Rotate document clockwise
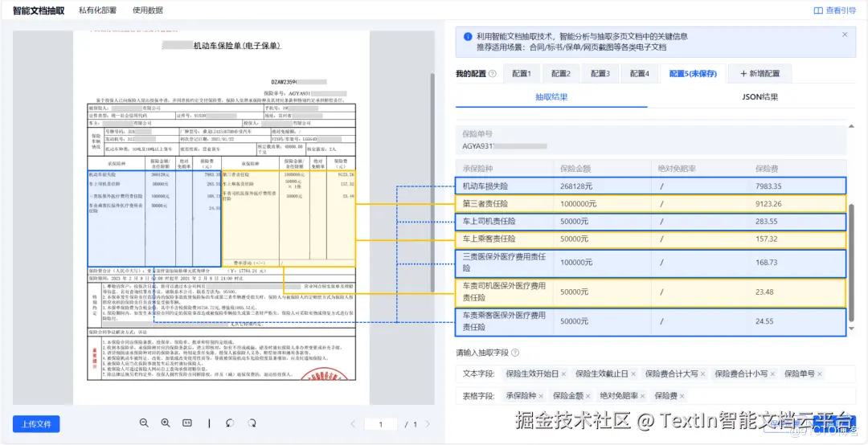 tap(252, 423)
